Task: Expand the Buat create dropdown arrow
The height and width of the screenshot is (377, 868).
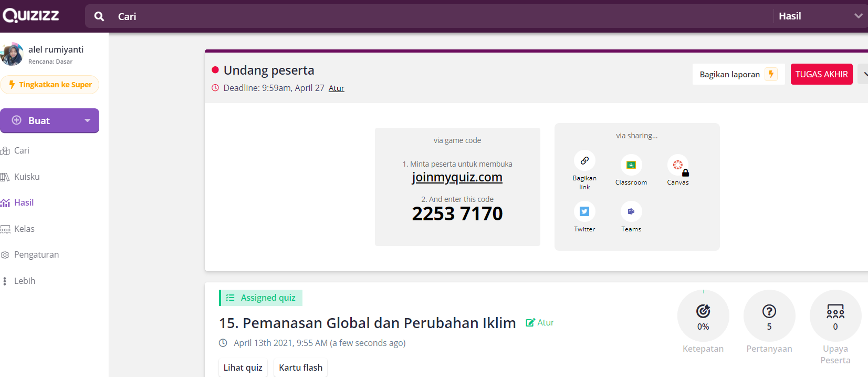Action: (x=88, y=120)
